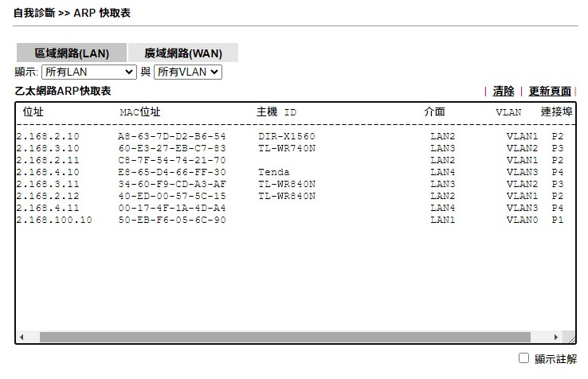Click MAC address C8-7F-54-74-21-70
The width and height of the screenshot is (588, 379).
[x=171, y=160]
